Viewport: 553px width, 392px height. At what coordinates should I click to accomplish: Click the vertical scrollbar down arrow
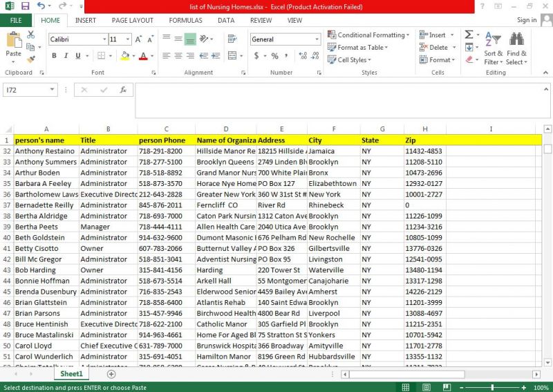(x=547, y=362)
